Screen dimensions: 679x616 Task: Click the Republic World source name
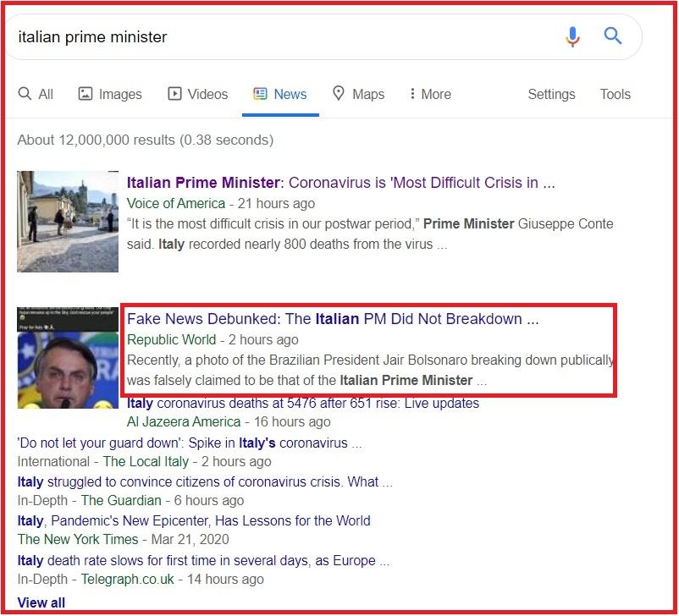tap(172, 340)
